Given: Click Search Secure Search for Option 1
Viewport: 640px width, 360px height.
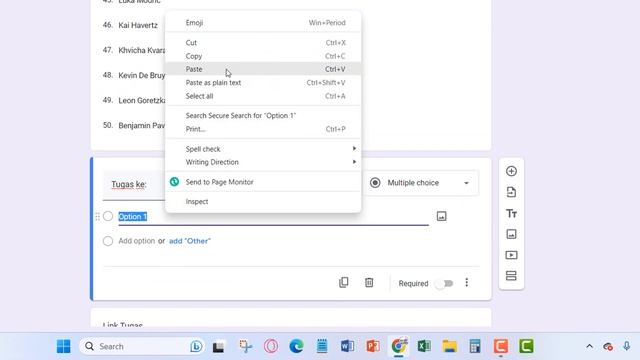Looking at the screenshot, I should pyautogui.click(x=263, y=116).
